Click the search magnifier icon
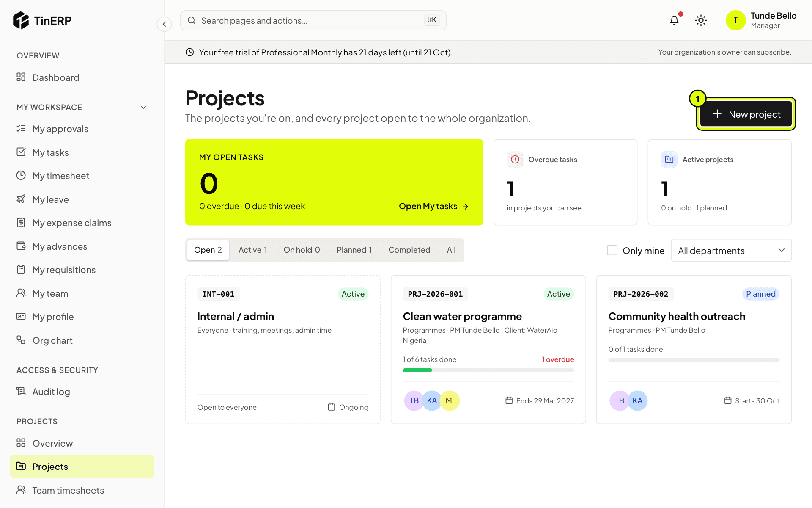Image resolution: width=812 pixels, height=508 pixels. (192, 20)
